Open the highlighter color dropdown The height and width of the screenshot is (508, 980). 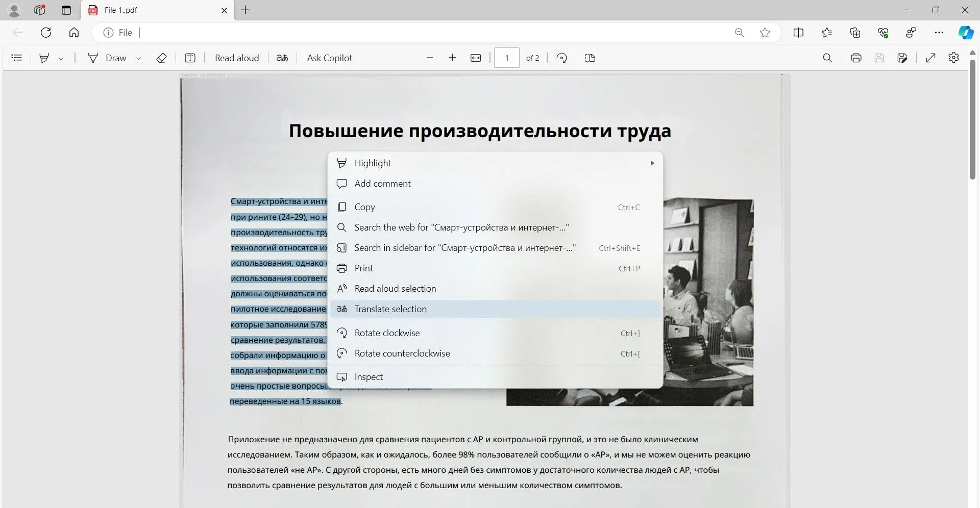coord(61,58)
